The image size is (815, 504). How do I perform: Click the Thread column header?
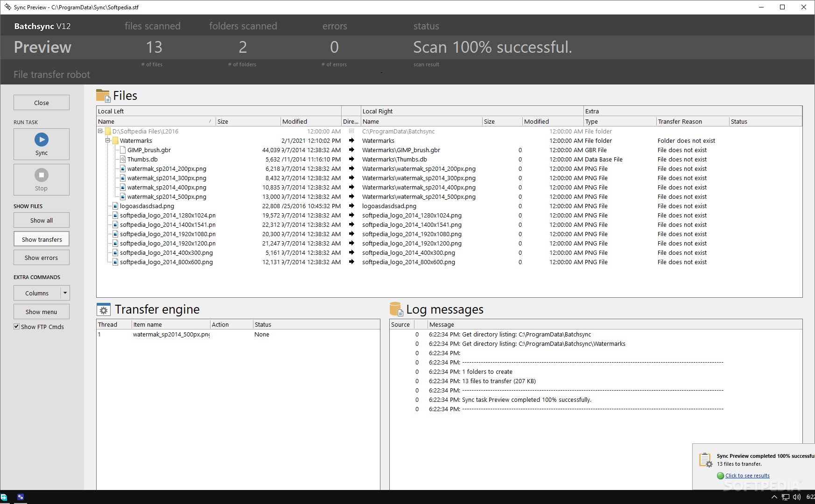tap(114, 324)
